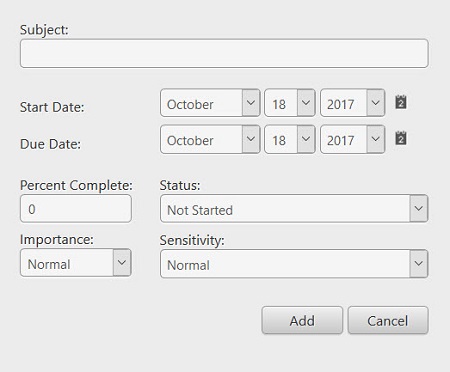The image size is (450, 372).
Task: Click the Cancel button
Action: 388,320
